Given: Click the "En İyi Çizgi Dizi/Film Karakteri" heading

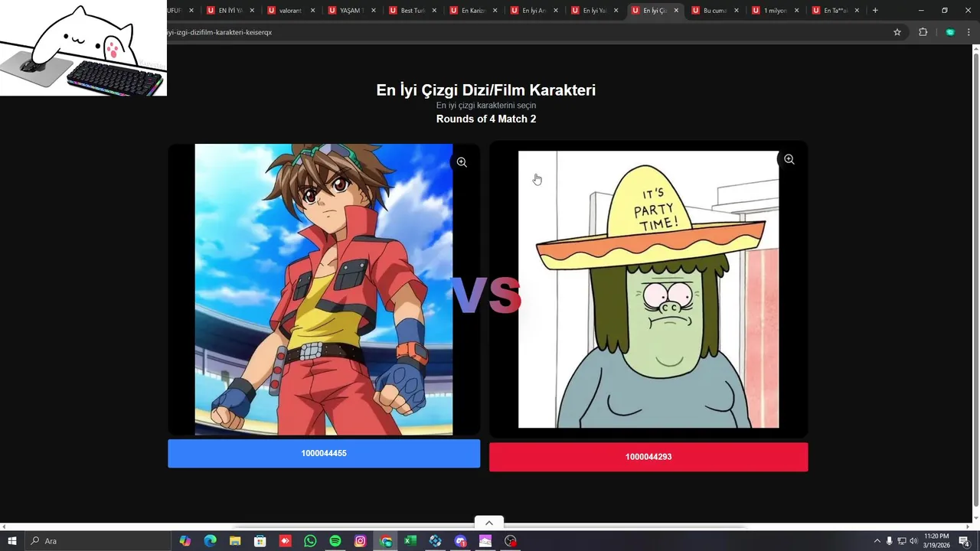Looking at the screenshot, I should click(486, 90).
